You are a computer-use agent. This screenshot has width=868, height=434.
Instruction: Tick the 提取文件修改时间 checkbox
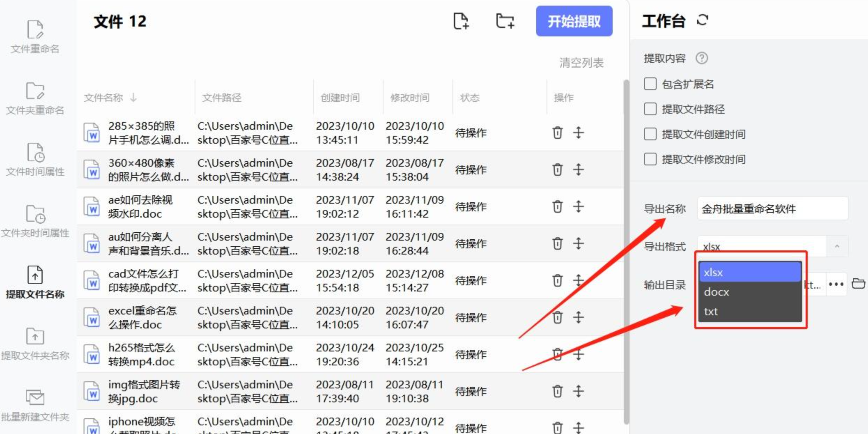coord(650,159)
